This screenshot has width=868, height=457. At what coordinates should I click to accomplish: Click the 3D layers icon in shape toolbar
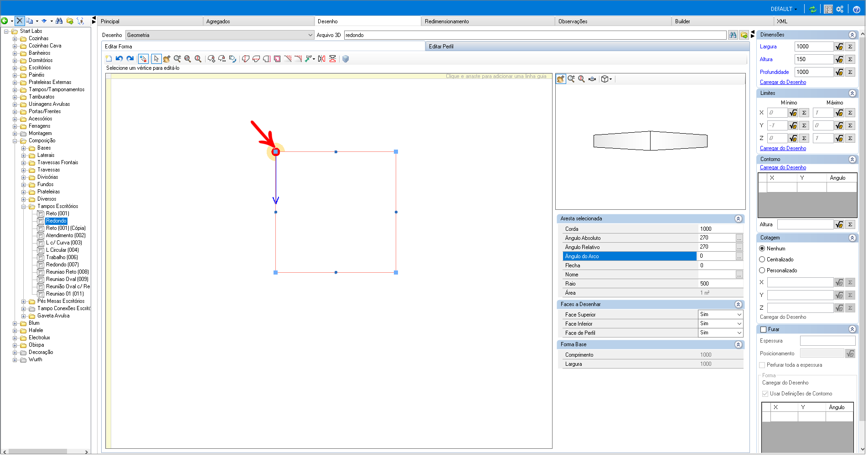(346, 59)
